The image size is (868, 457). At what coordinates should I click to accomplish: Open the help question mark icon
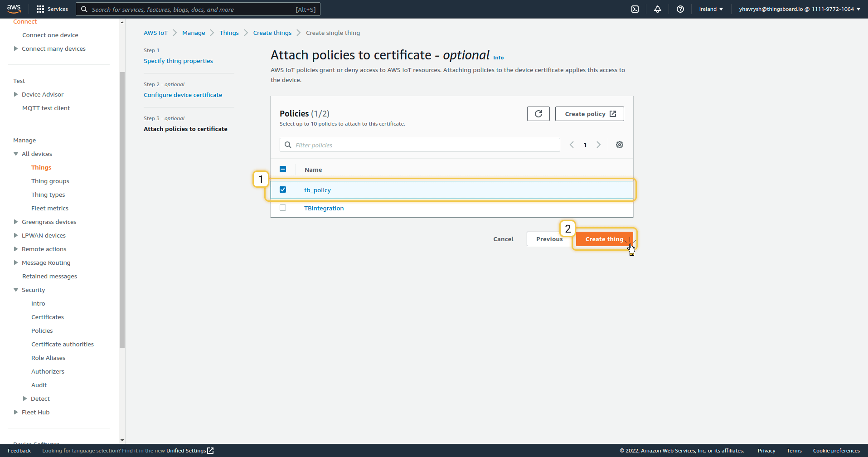tap(680, 9)
